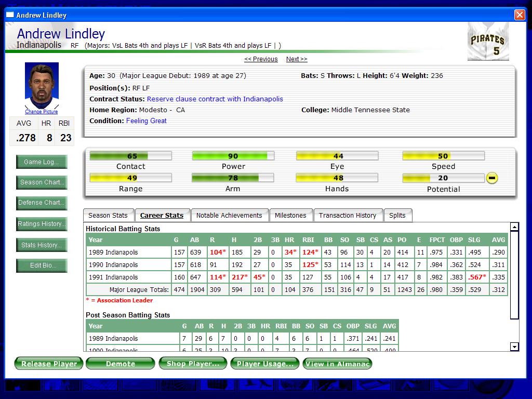The image size is (532, 399).
Task: Switch to the Splits tab
Action: (397, 216)
